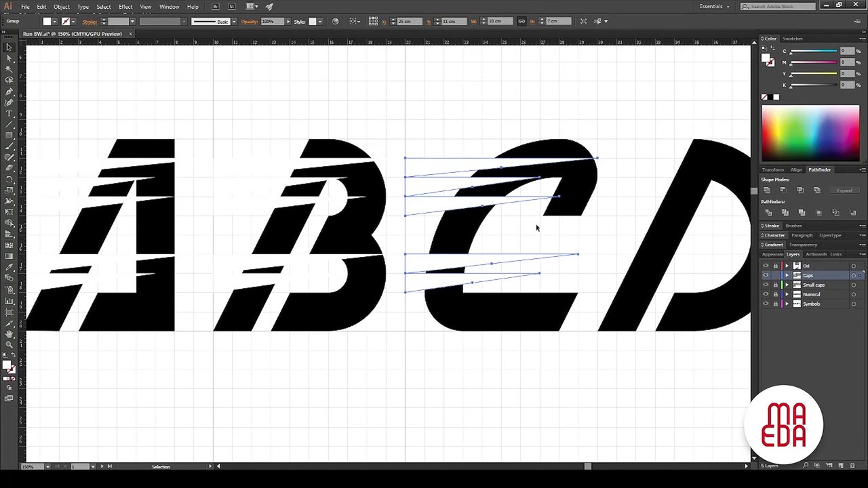Viewport: 868px width, 488px height.
Task: Click the Ai application logo
Action: tap(8, 6)
